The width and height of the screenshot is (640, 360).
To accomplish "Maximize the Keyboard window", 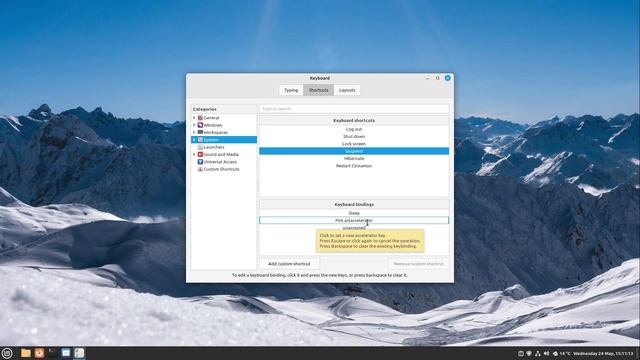I will click(438, 78).
